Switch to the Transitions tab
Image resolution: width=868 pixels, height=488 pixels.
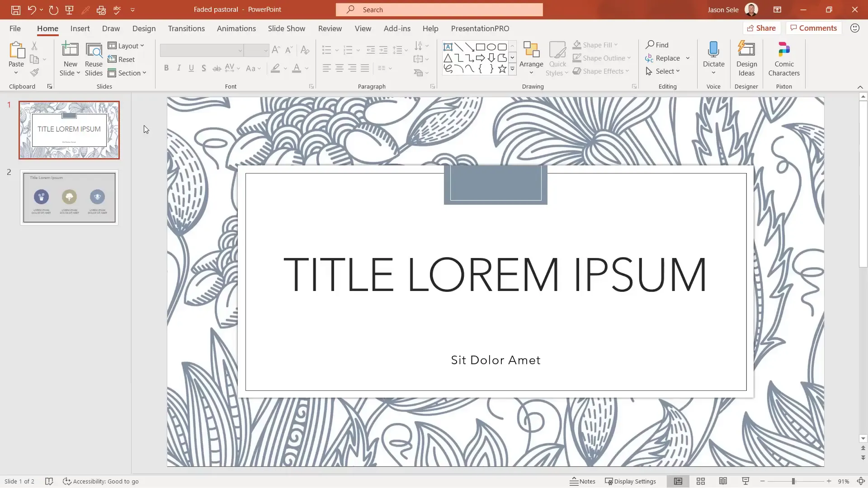[186, 28]
